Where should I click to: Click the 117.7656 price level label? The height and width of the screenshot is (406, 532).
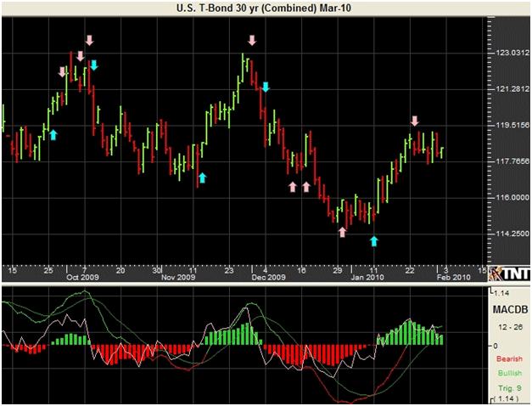click(x=512, y=161)
